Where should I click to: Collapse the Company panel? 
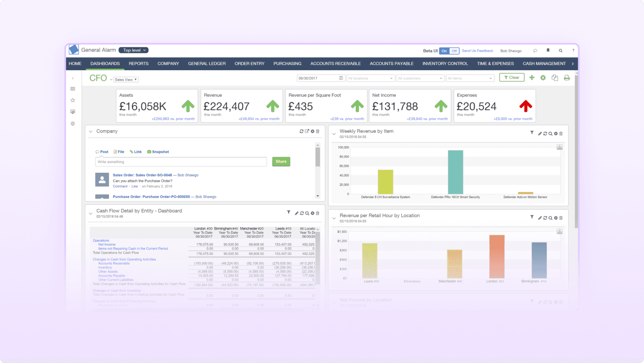click(91, 131)
